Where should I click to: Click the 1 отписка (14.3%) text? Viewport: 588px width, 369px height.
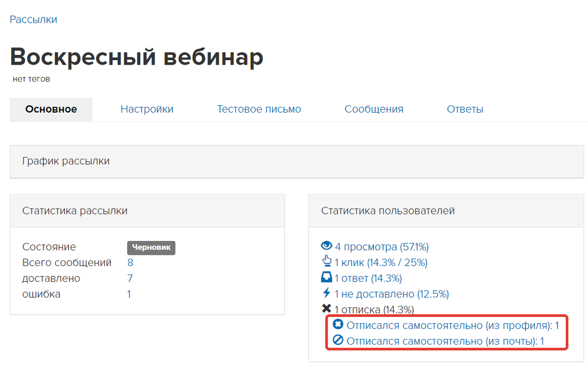374,310
